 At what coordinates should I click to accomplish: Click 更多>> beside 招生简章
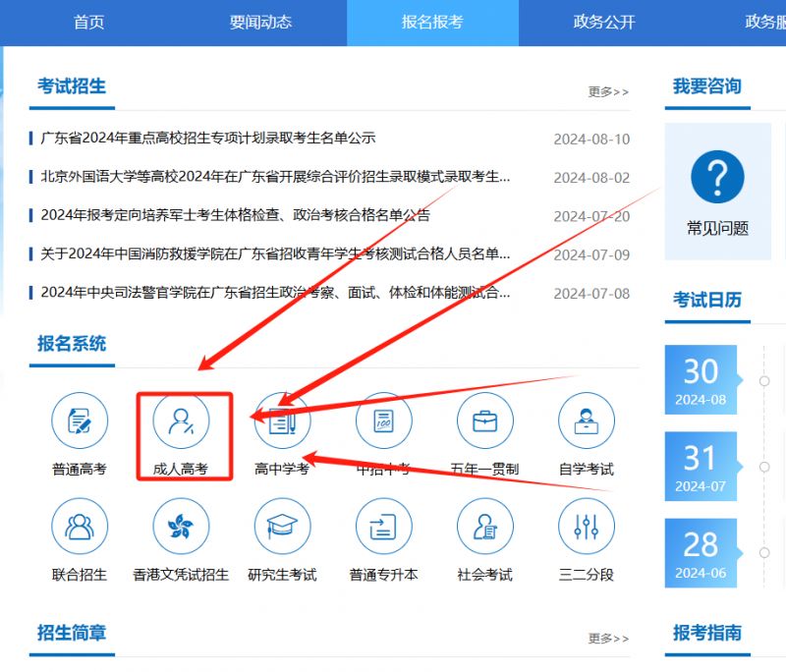[x=608, y=638]
